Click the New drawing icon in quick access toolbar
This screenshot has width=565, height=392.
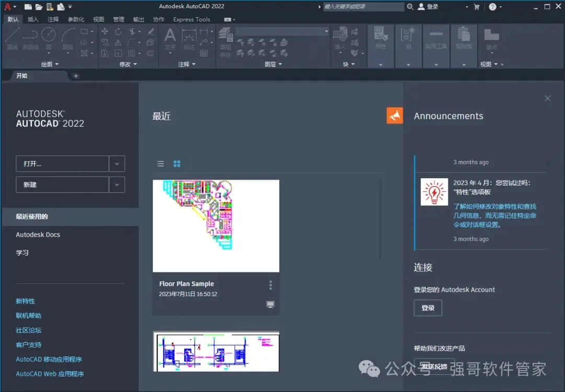tap(28, 6)
